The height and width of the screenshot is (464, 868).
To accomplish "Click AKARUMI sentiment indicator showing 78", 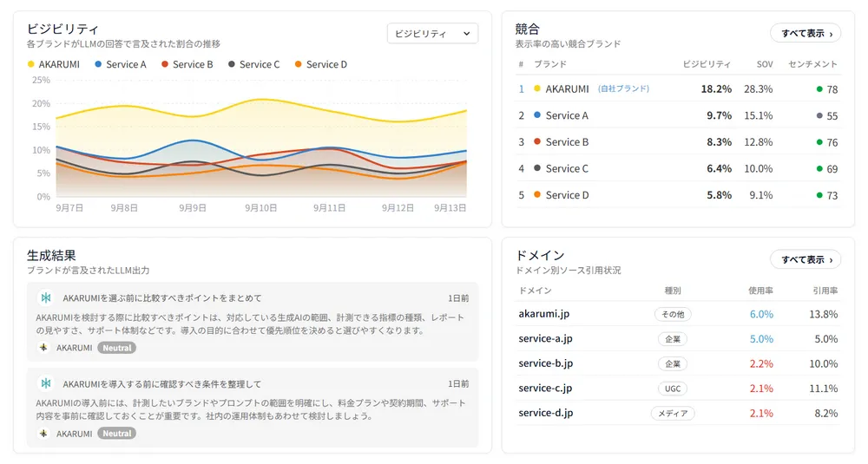I will 827,89.
